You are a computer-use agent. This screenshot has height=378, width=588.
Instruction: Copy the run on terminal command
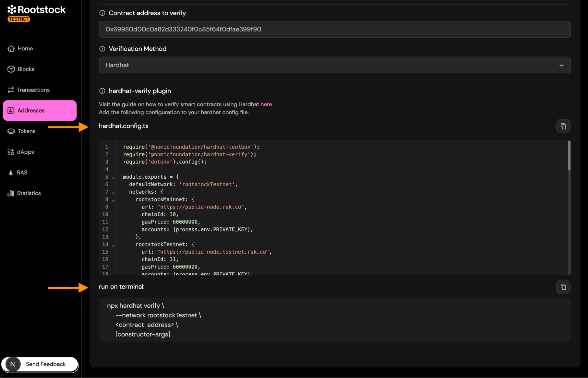(563, 287)
